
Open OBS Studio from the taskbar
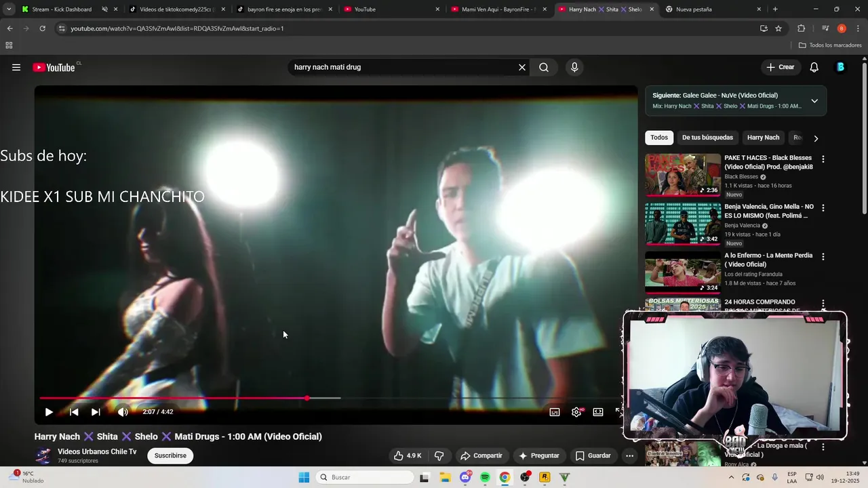(525, 477)
